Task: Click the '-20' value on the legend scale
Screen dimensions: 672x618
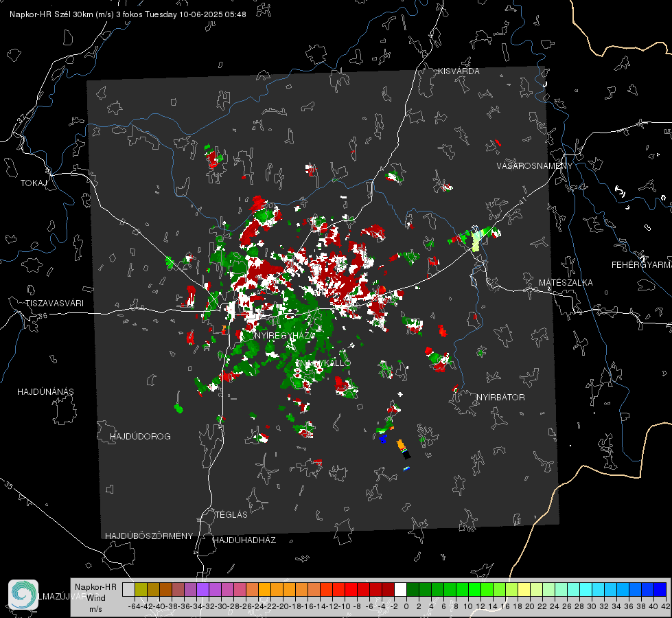Action: [283, 606]
